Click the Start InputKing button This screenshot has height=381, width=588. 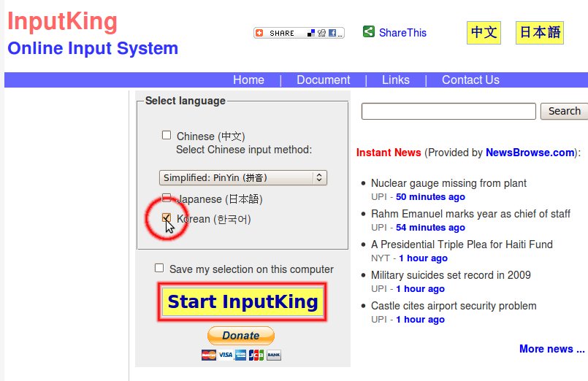(x=243, y=301)
